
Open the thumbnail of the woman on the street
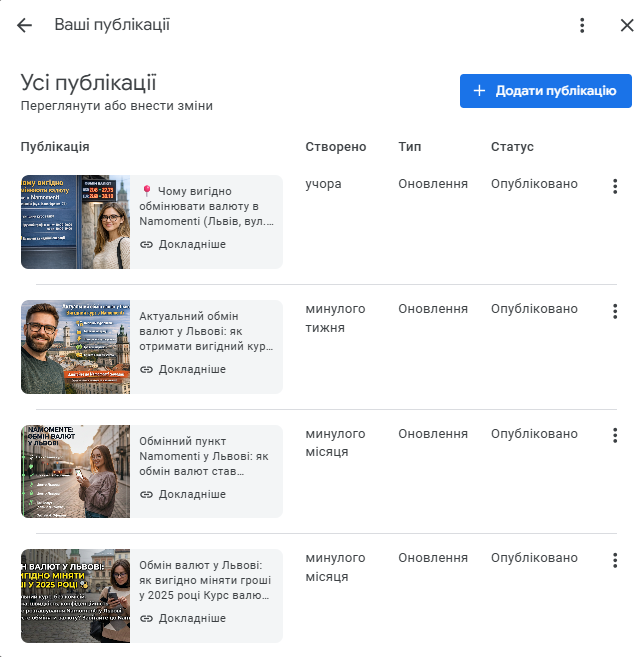(x=75, y=471)
